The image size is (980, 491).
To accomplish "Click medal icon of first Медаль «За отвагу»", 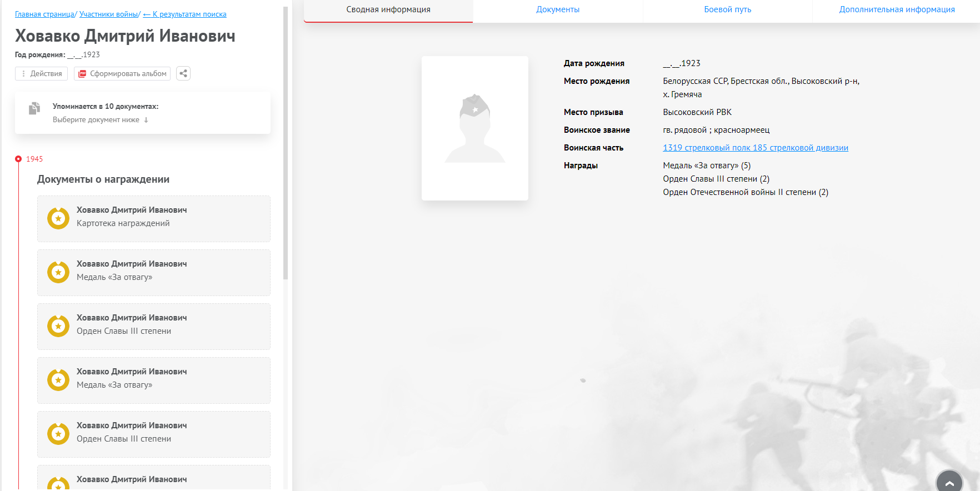I will tap(58, 272).
